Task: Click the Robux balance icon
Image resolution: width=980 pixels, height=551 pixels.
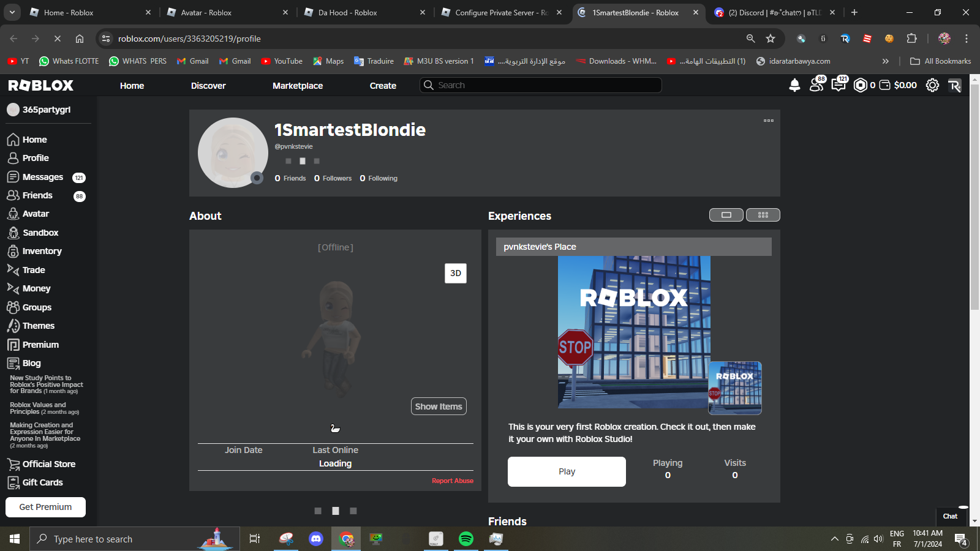Action: coord(861,85)
